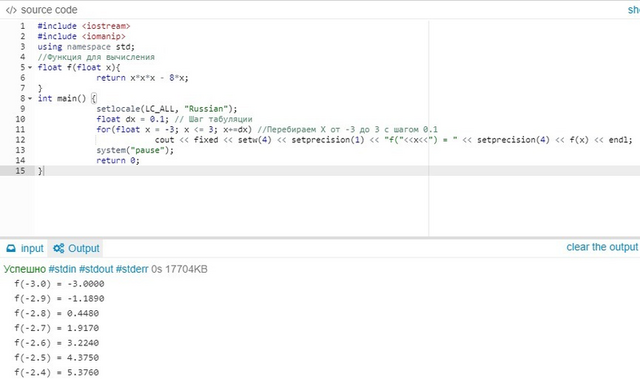
Task: Click line number 1 in the gutter
Action: pos(23,26)
